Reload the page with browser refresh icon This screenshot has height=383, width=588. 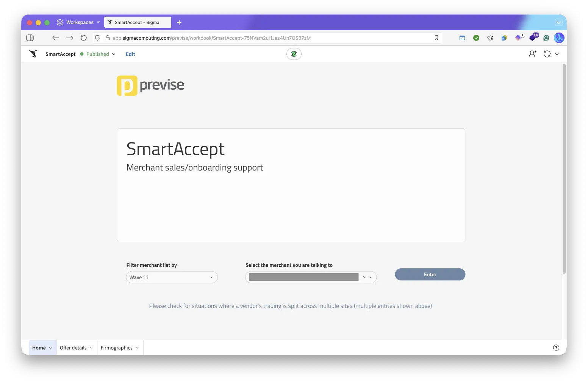point(84,38)
